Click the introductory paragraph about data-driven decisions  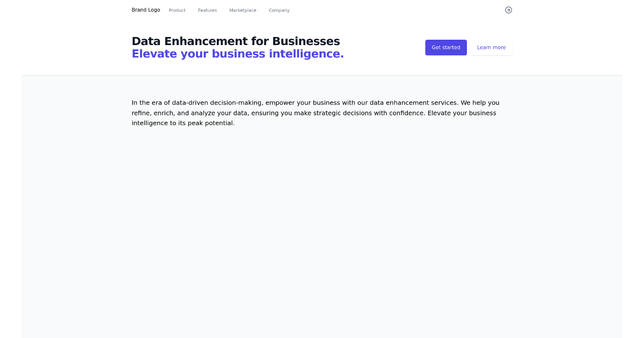[316, 113]
